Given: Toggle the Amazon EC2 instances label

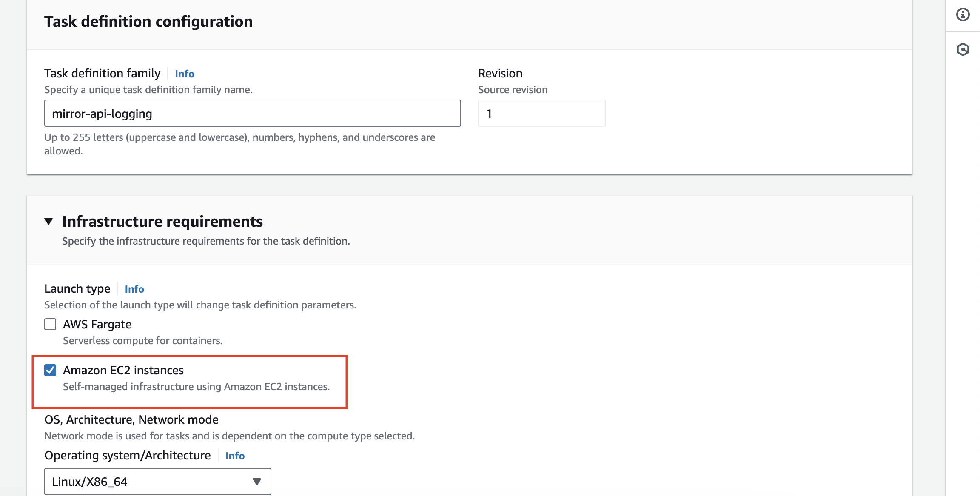Looking at the screenshot, I should tap(123, 370).
